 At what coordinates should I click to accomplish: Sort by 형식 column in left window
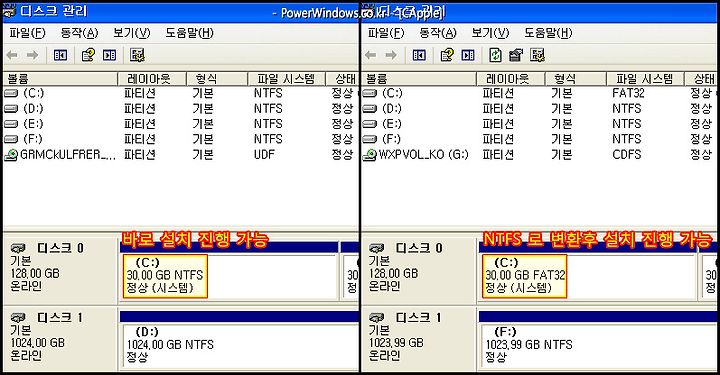pos(217,79)
